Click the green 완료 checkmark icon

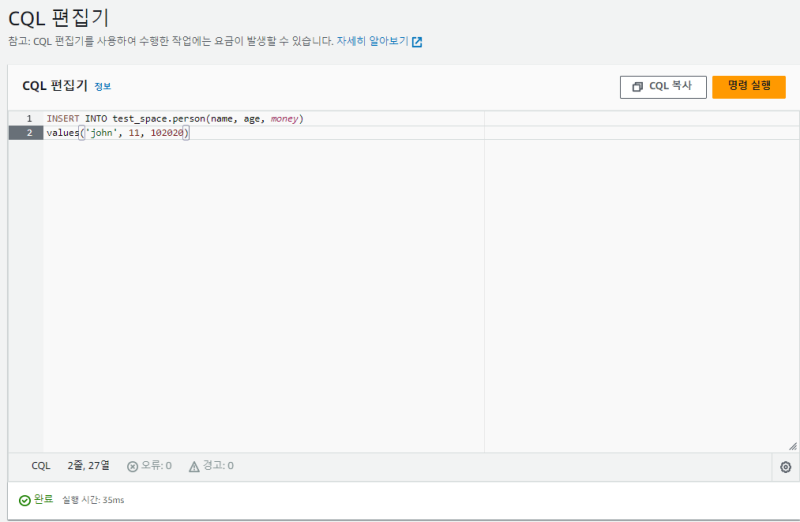point(24,500)
